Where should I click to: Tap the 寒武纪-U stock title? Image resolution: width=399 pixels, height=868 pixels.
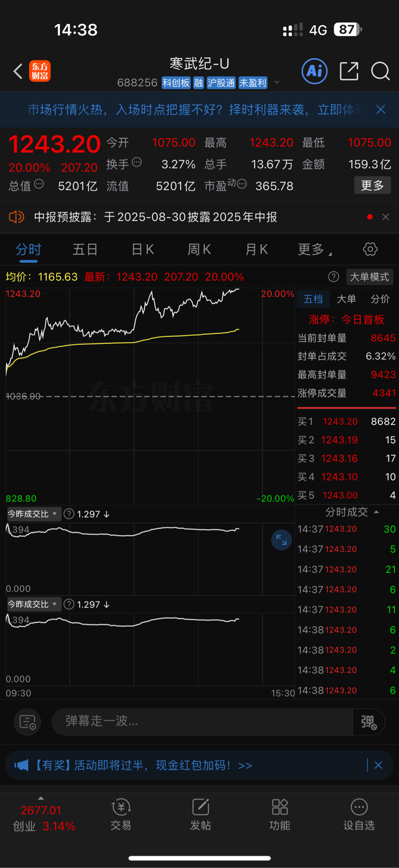[x=199, y=63]
